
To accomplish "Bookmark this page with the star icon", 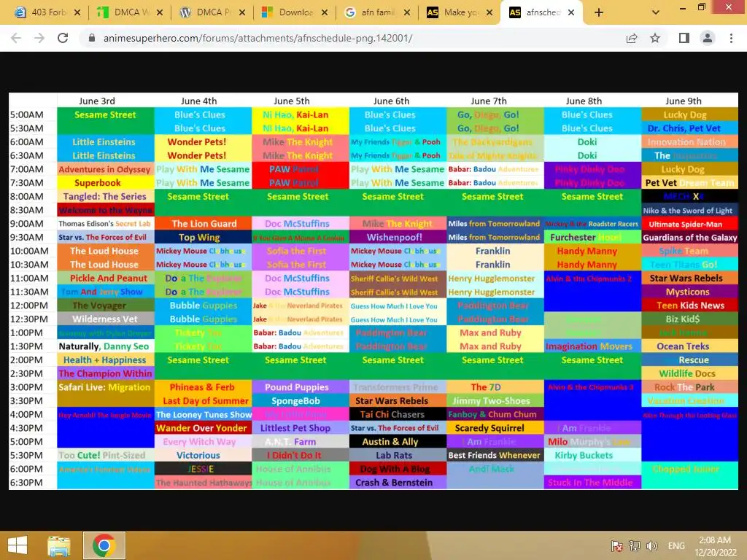I will [x=655, y=38].
